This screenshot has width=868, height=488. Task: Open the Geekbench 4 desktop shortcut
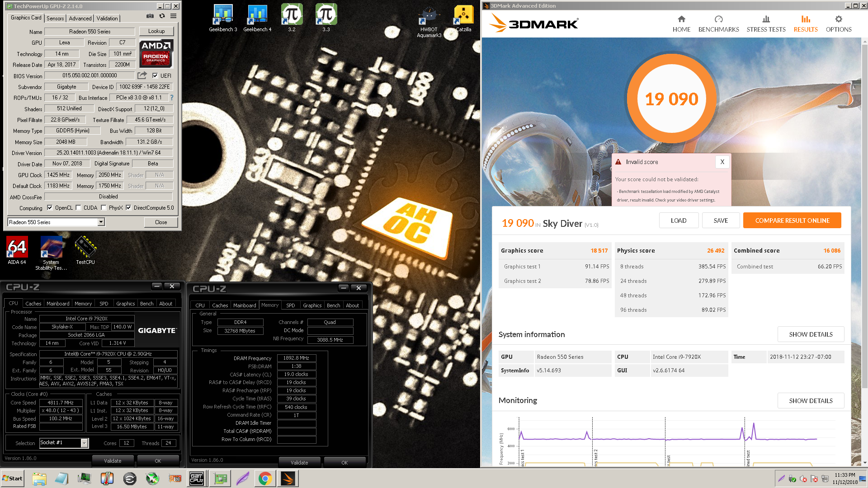tap(257, 18)
